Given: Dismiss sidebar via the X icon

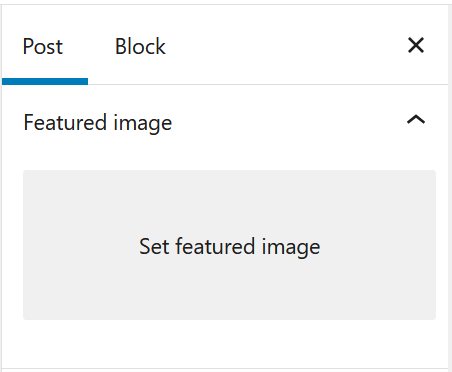Looking at the screenshot, I should [416, 45].
